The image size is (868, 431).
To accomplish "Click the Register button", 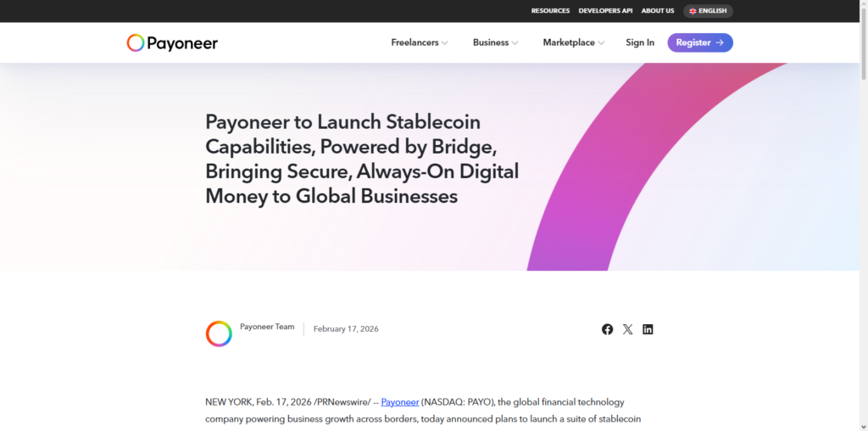I will click(699, 42).
